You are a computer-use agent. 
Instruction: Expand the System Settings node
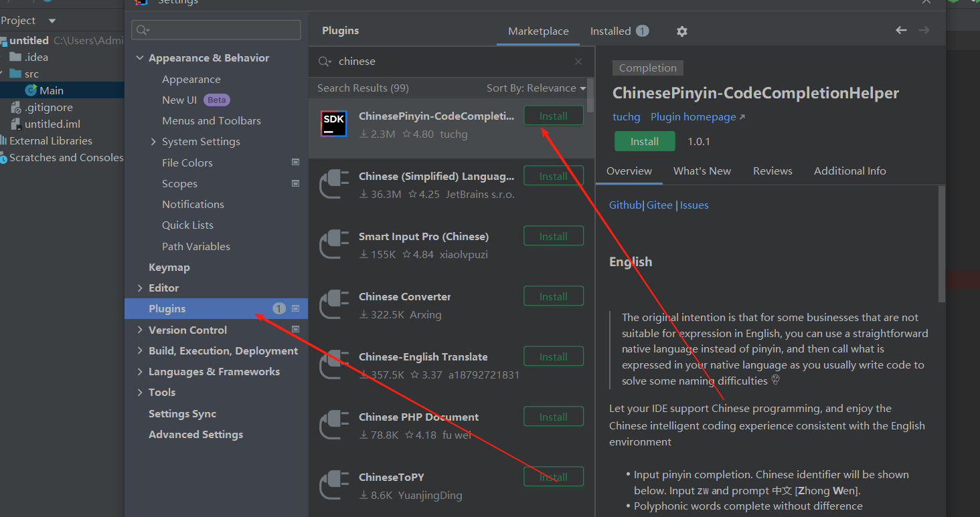point(153,142)
